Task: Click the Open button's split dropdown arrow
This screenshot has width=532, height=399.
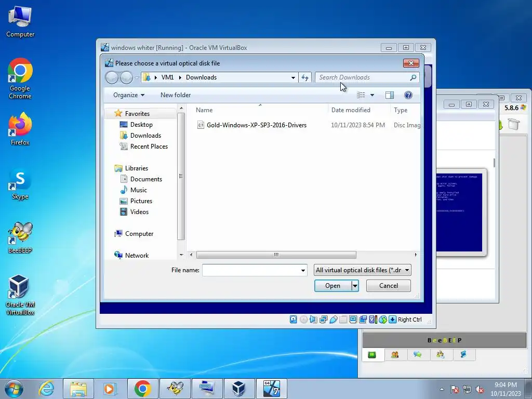Action: (355, 286)
